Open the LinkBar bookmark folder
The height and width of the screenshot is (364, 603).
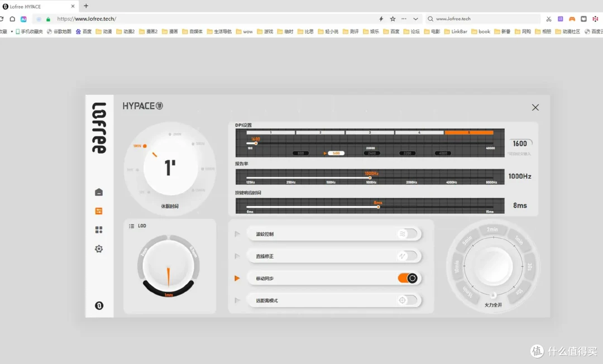click(x=456, y=31)
